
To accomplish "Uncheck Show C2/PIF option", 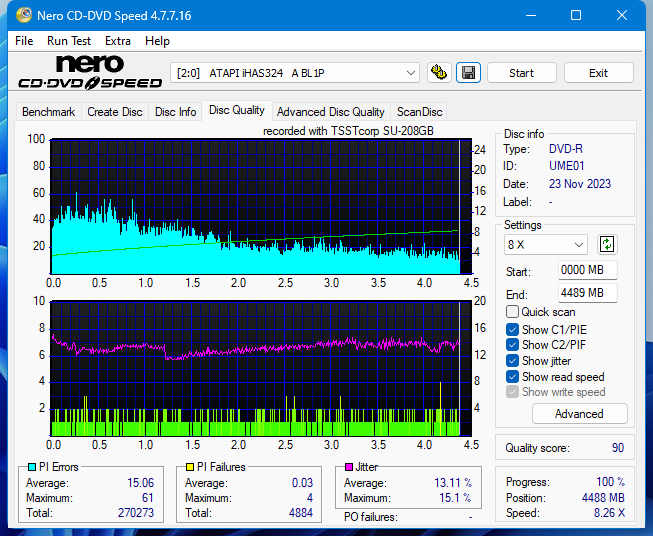I will (x=512, y=345).
